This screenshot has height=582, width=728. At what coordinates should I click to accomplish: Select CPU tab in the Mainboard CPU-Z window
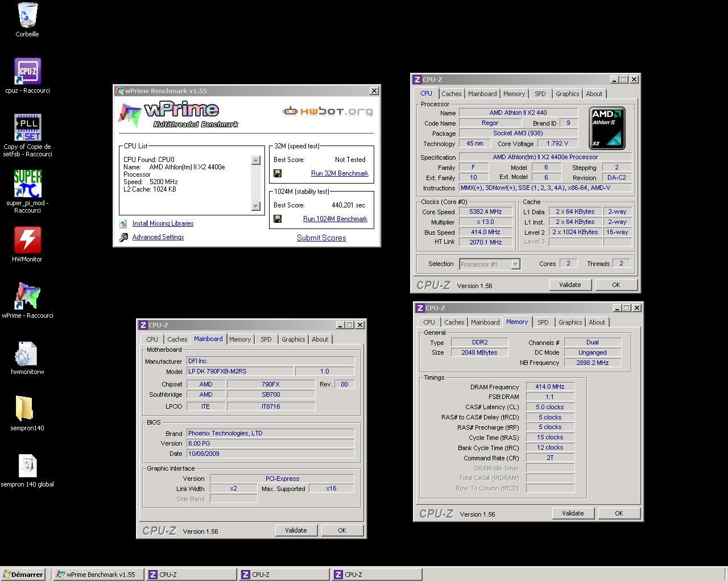click(x=152, y=339)
